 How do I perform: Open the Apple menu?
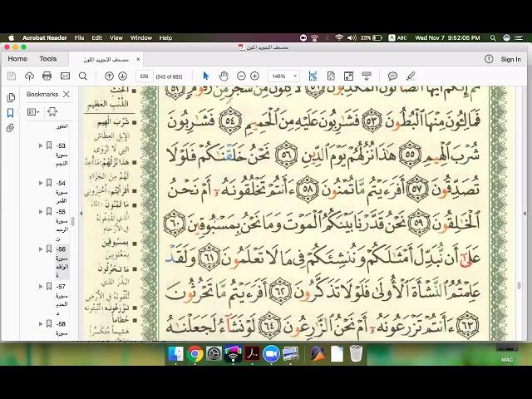pos(11,37)
